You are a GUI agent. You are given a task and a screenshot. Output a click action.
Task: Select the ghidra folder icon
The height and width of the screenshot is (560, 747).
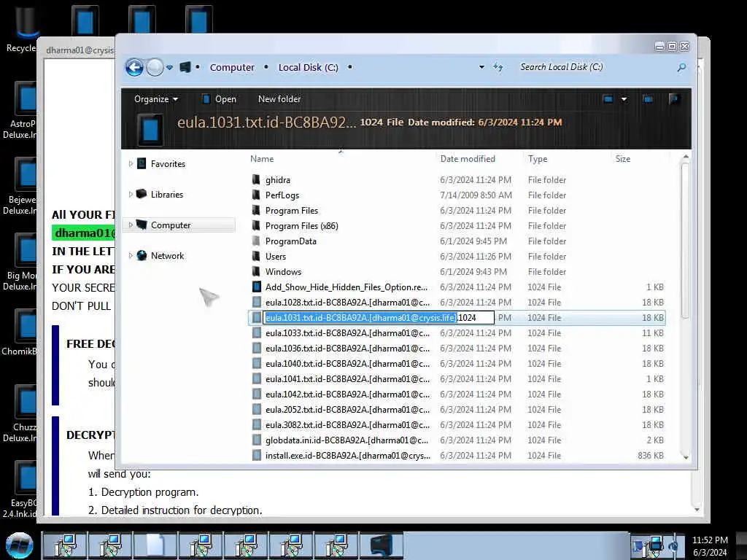256,180
